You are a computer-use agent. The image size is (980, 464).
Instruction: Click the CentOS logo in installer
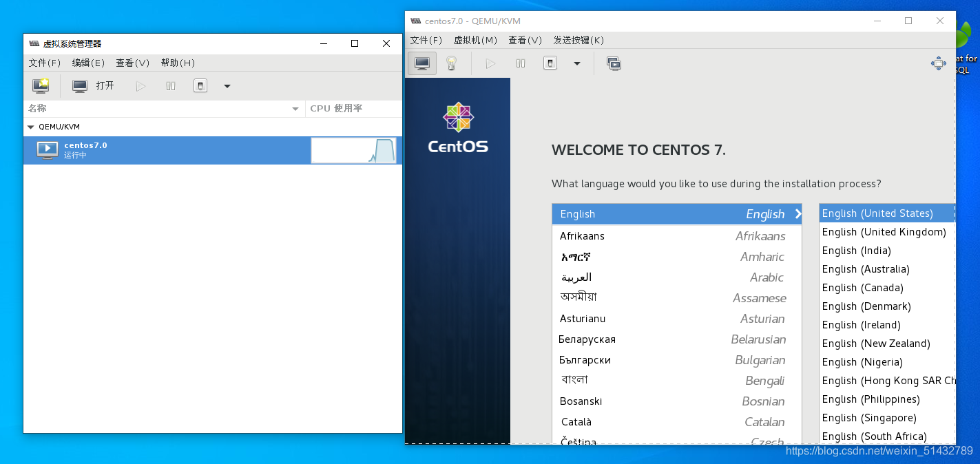[458, 128]
